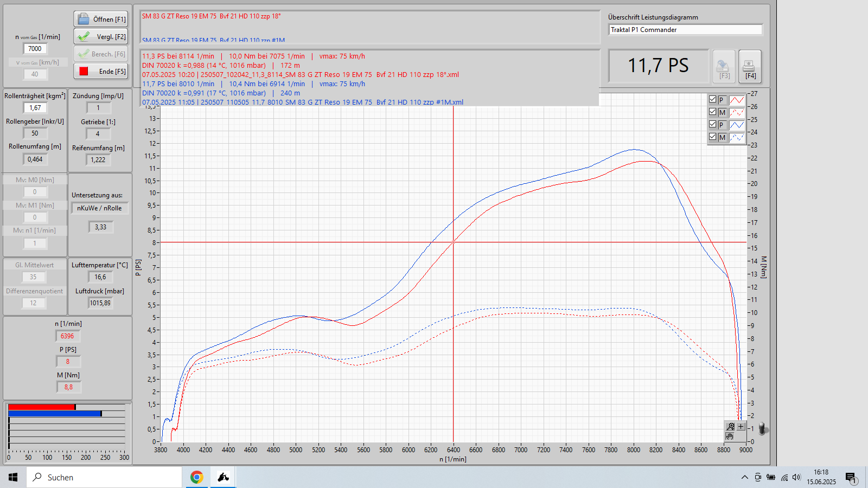Click the print button labeled F4
The image size is (868, 488).
tap(750, 67)
